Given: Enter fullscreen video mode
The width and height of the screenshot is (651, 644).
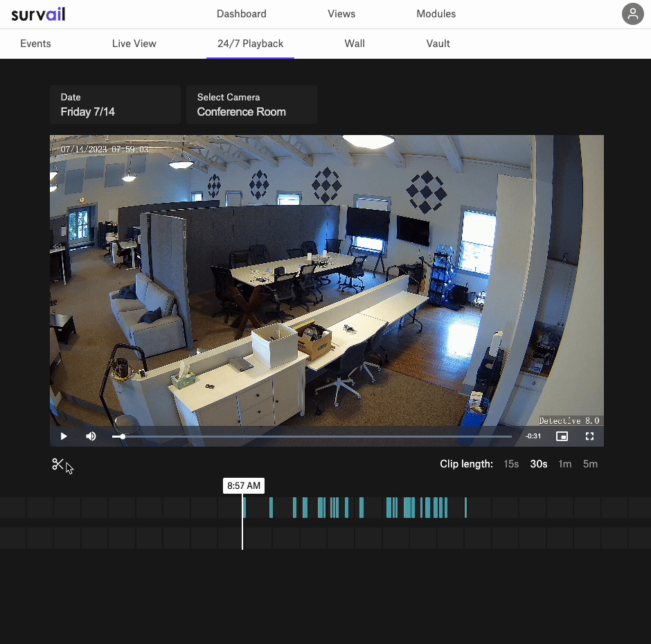Looking at the screenshot, I should (589, 436).
